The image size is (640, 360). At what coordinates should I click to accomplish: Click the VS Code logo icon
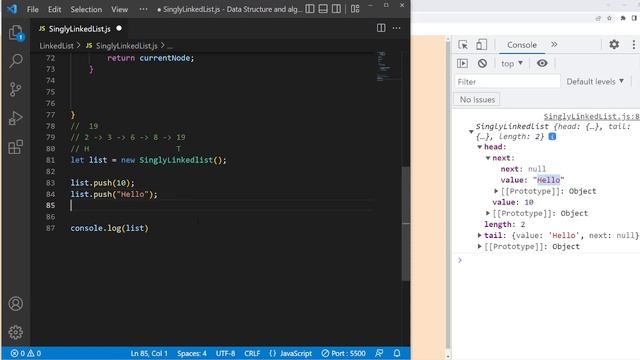[x=12, y=9]
